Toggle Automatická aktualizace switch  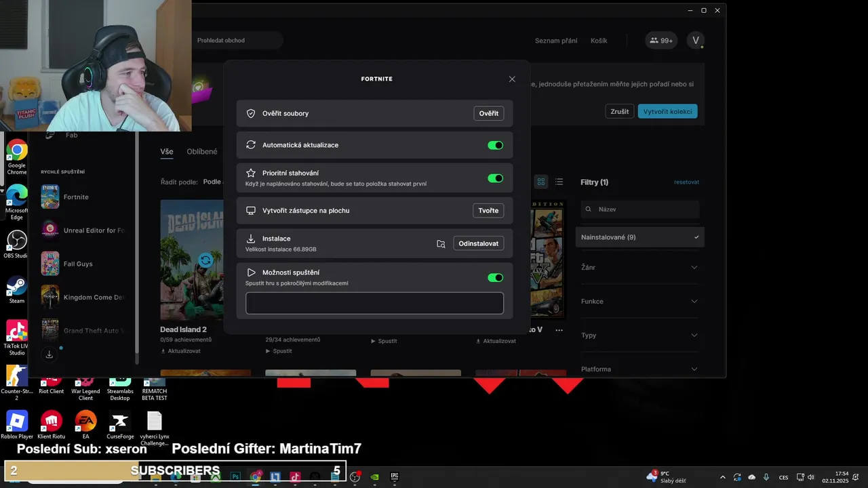pyautogui.click(x=495, y=145)
